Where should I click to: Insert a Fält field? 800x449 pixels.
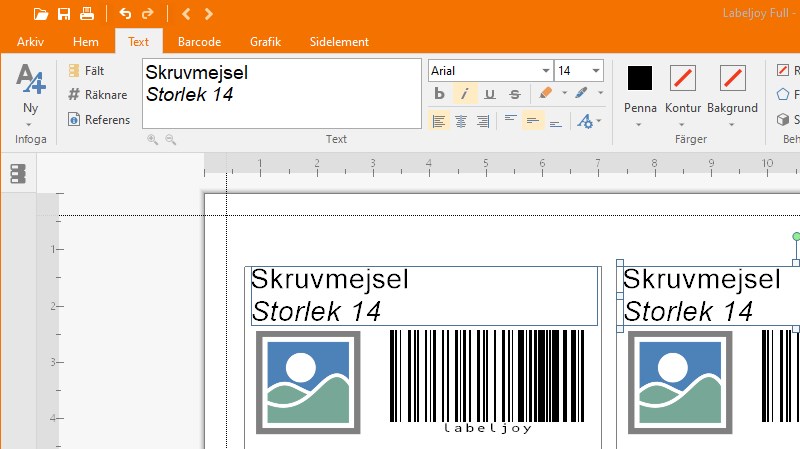86,70
